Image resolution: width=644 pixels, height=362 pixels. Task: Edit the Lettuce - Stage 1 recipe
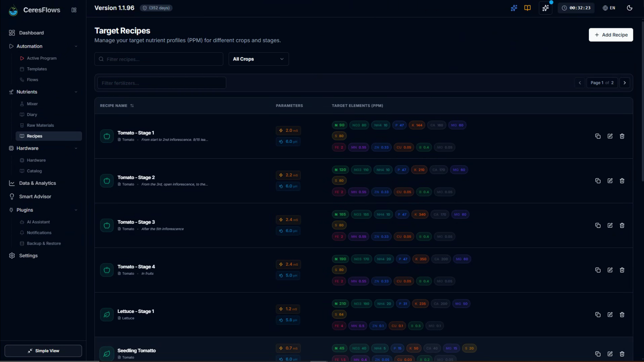610,314
